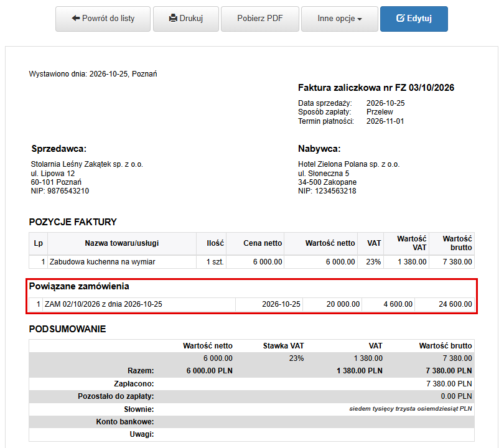This screenshot has width=504, height=448.
Task: Click issue date text Wystawiono dnia: 2026-10-25, Poznań
Action: 93,74
